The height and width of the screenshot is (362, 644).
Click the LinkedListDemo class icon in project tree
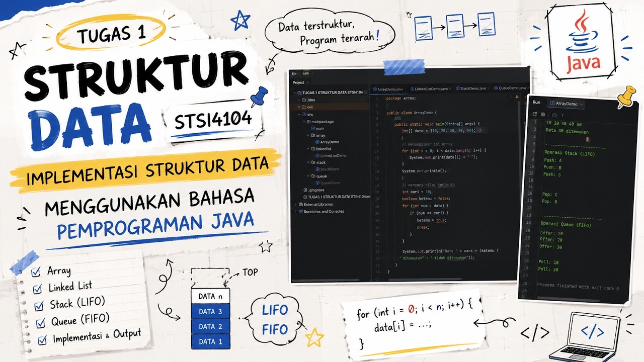pyautogui.click(x=317, y=155)
